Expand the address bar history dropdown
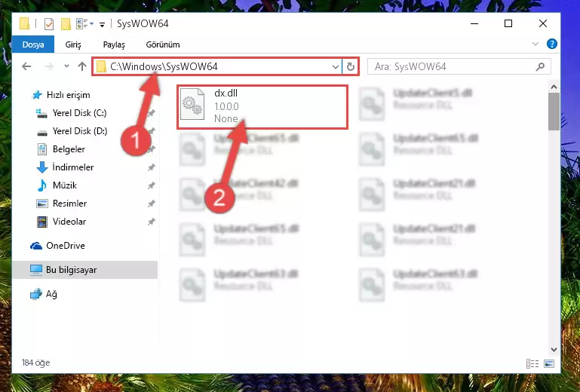580x392 pixels. (x=335, y=67)
